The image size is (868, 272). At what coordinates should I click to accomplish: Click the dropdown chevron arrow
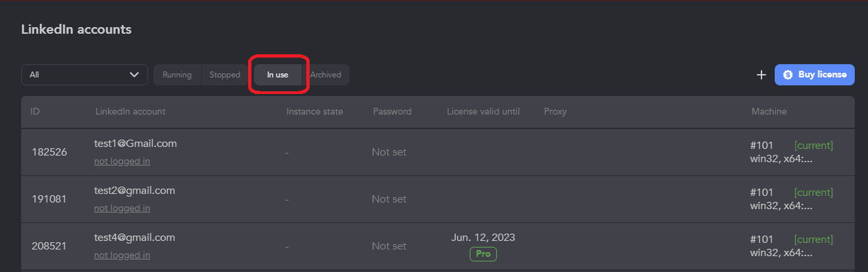[134, 75]
